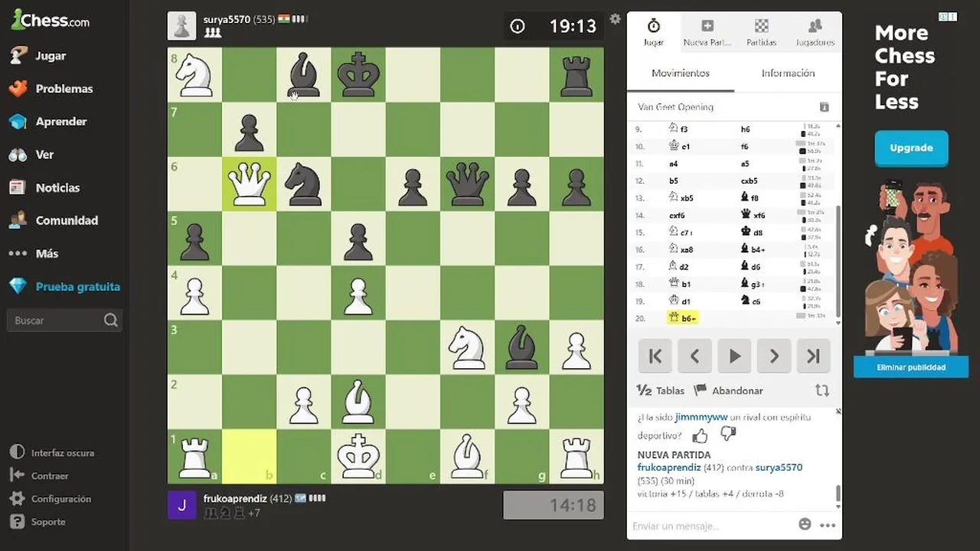Viewport: 980px width, 551px height.
Task: Select the white queen on b6
Action: pos(249,184)
